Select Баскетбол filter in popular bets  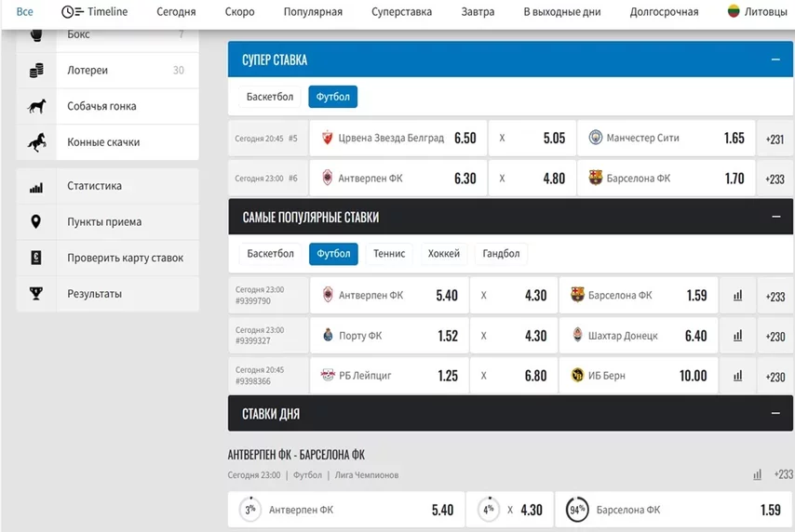click(x=270, y=254)
